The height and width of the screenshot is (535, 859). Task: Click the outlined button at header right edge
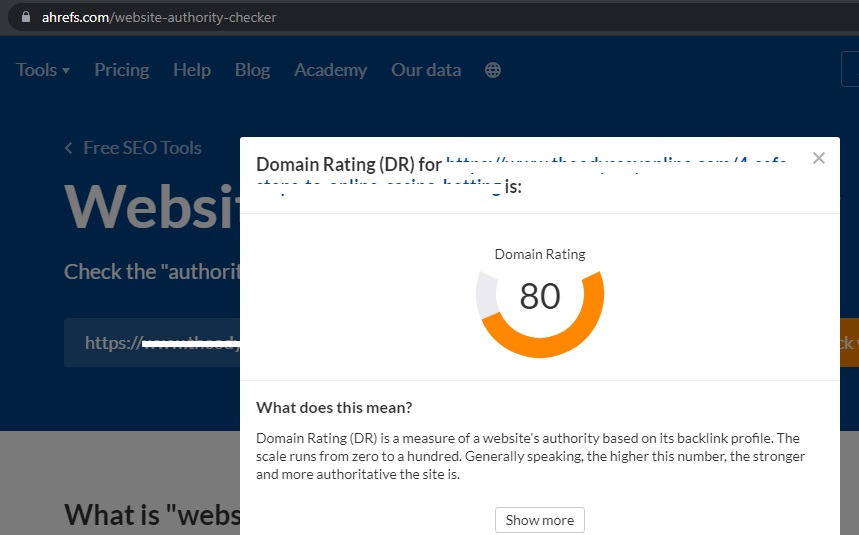(x=850, y=70)
